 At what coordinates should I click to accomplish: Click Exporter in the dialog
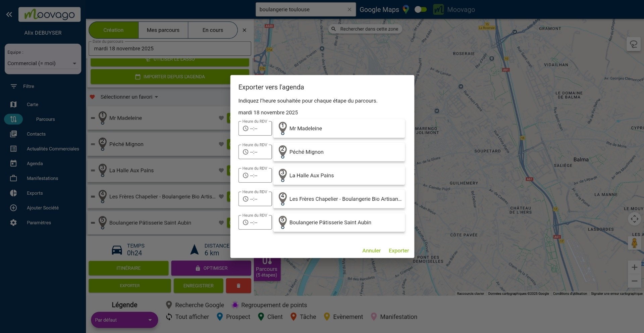tap(398, 251)
